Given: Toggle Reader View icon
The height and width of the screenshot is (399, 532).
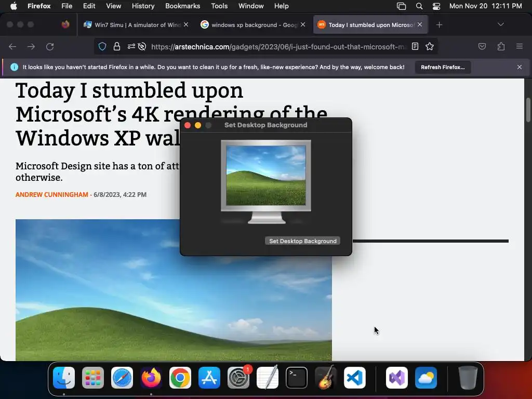Looking at the screenshot, I should (x=415, y=46).
